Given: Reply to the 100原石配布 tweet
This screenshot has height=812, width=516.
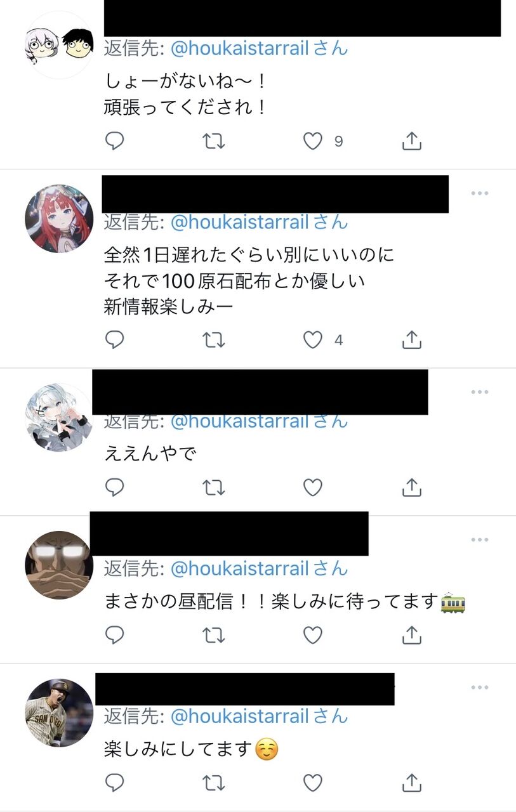Looking at the screenshot, I should [114, 340].
